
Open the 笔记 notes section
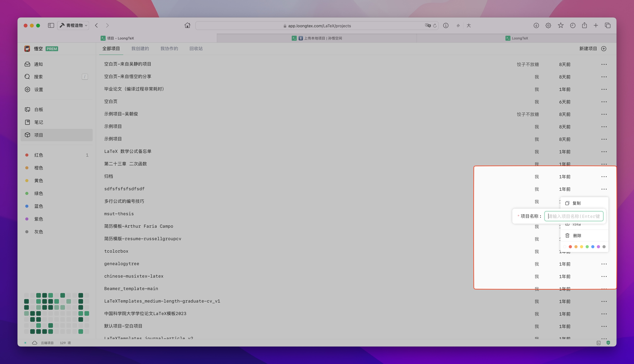(39, 122)
